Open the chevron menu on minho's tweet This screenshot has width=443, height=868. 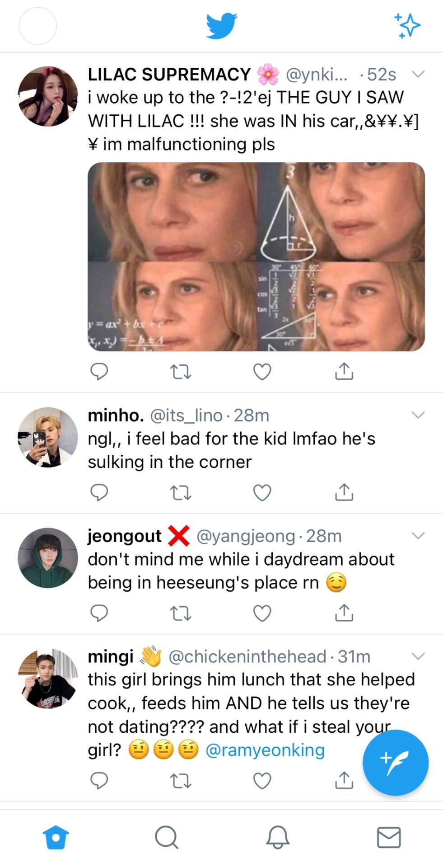418,415
